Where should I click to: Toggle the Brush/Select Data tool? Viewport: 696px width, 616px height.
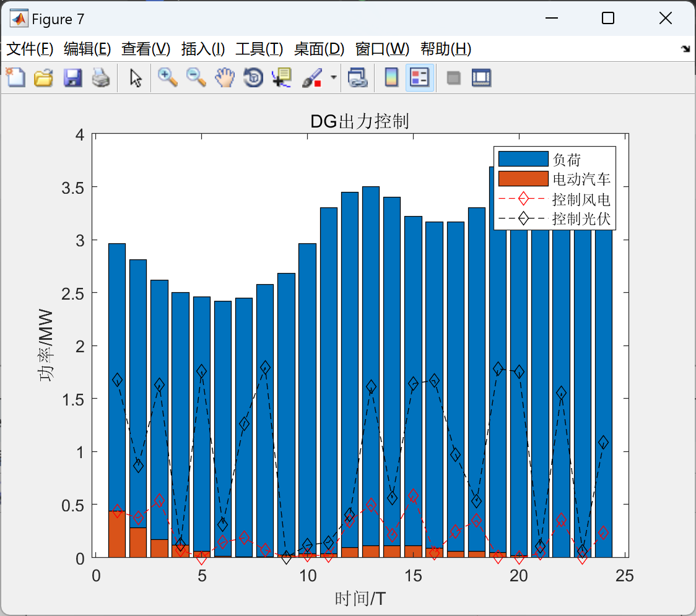tap(312, 77)
